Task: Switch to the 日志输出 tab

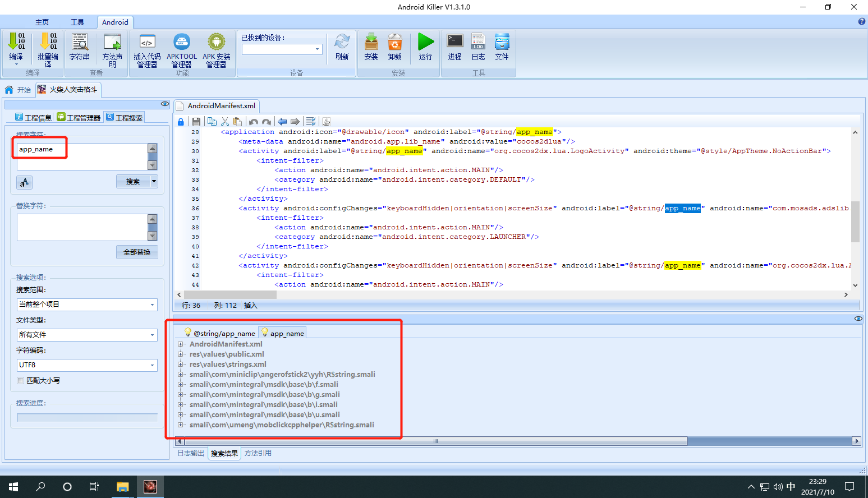Action: [191, 453]
